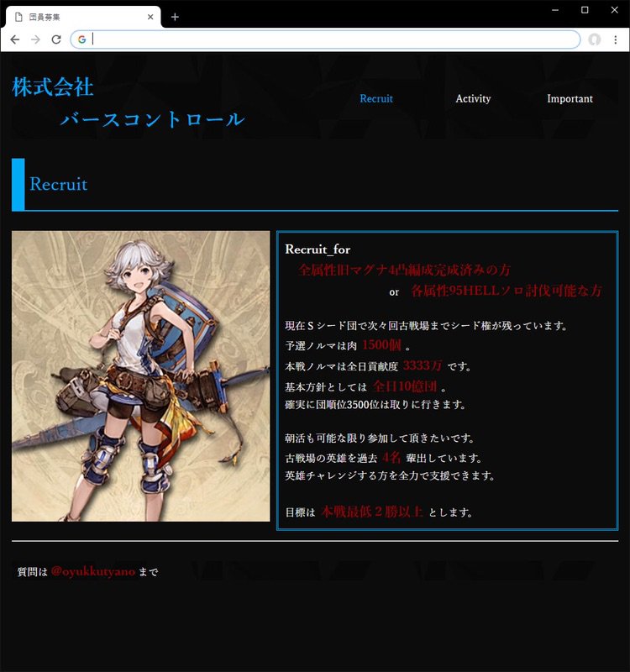Click the browser back arrow
630x672 pixels.
coord(15,39)
